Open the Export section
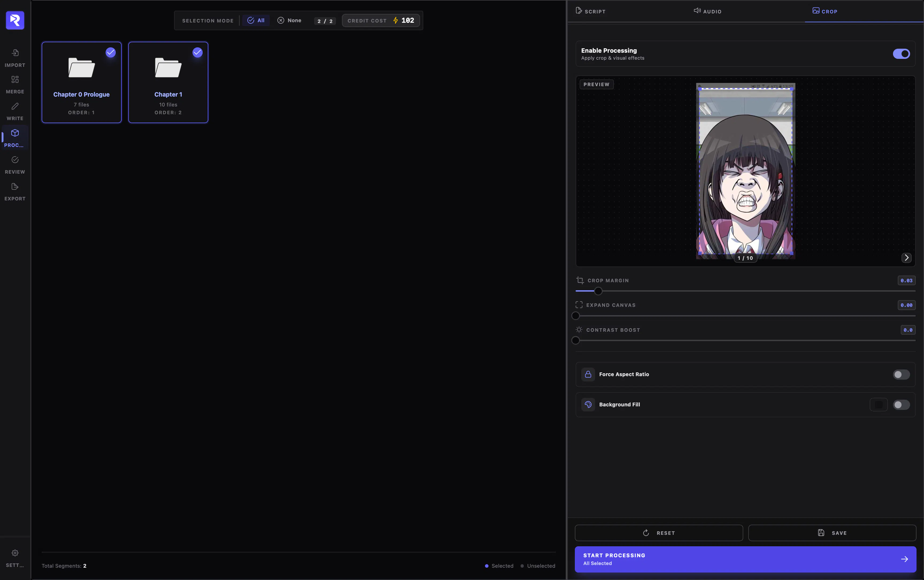Viewport: 924px width, 580px height. tap(15, 191)
